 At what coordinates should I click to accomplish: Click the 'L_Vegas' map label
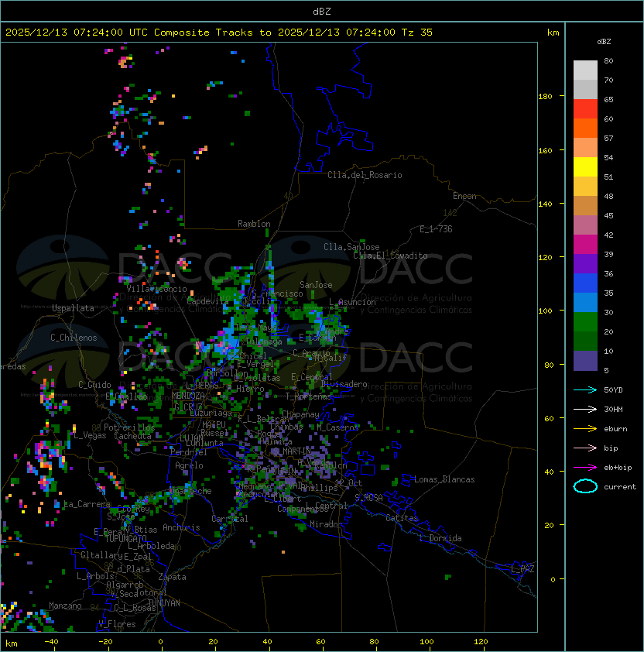[x=90, y=435]
